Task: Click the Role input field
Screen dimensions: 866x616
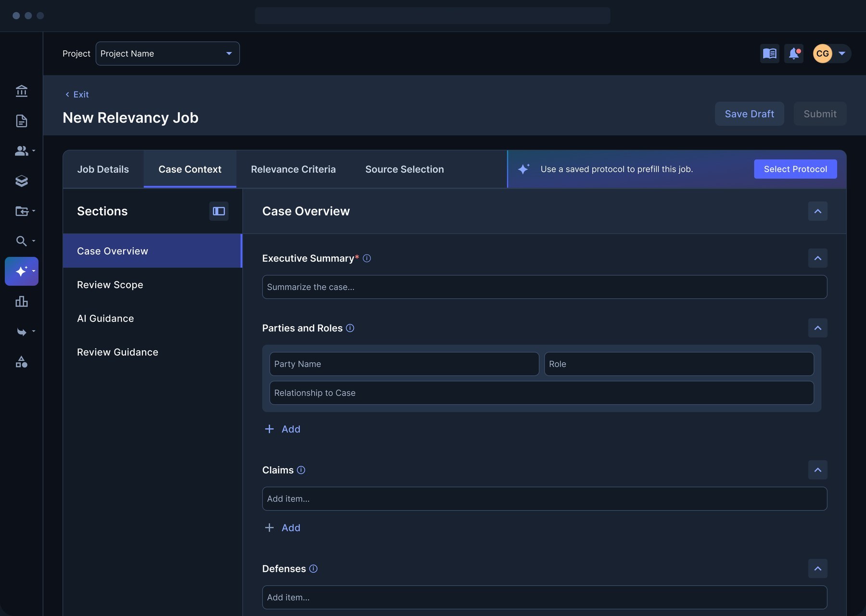Action: pyautogui.click(x=679, y=364)
